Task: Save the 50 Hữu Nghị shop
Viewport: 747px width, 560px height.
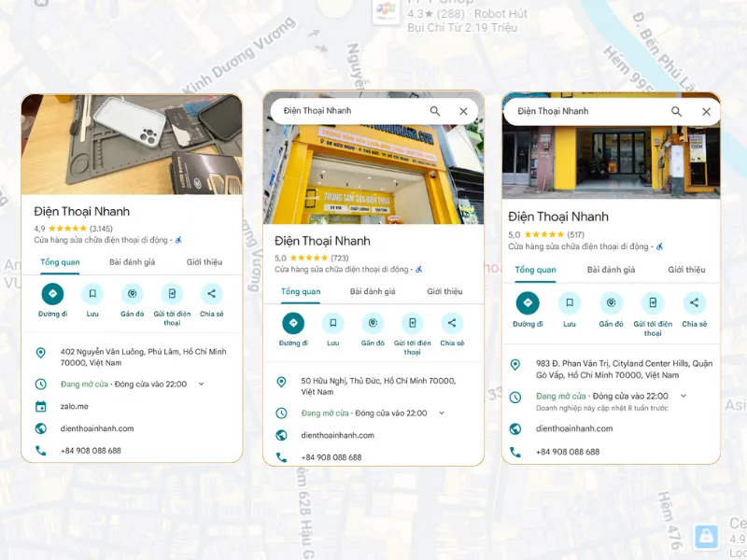Action: coord(333,323)
